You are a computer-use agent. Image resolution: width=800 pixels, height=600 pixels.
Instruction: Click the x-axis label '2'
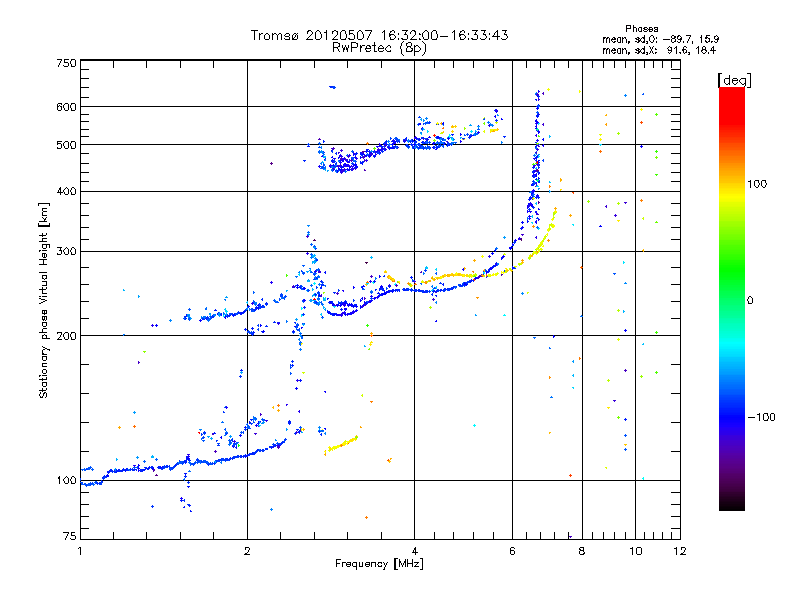click(247, 551)
